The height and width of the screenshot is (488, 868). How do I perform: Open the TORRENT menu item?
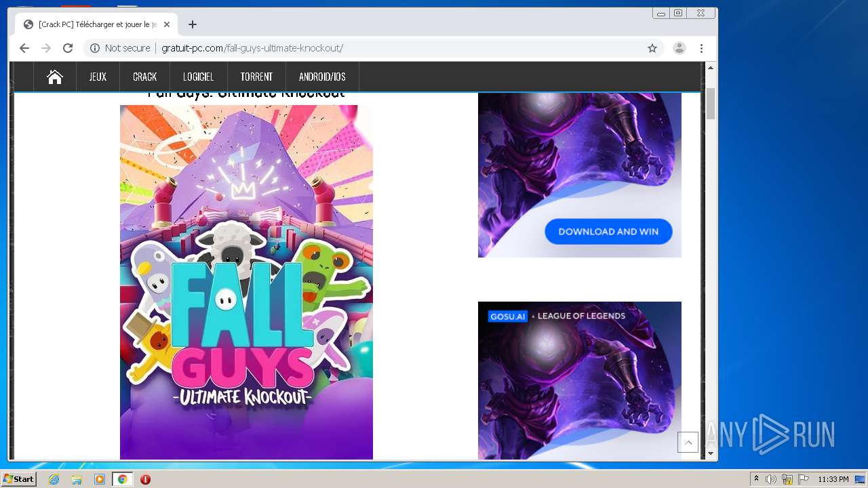pos(256,77)
